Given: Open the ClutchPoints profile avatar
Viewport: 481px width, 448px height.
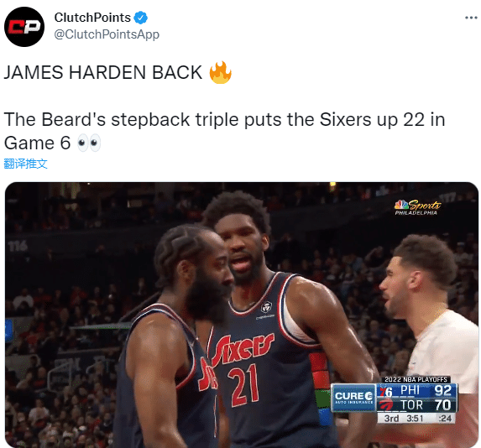Looking at the screenshot, I should coord(24,27).
